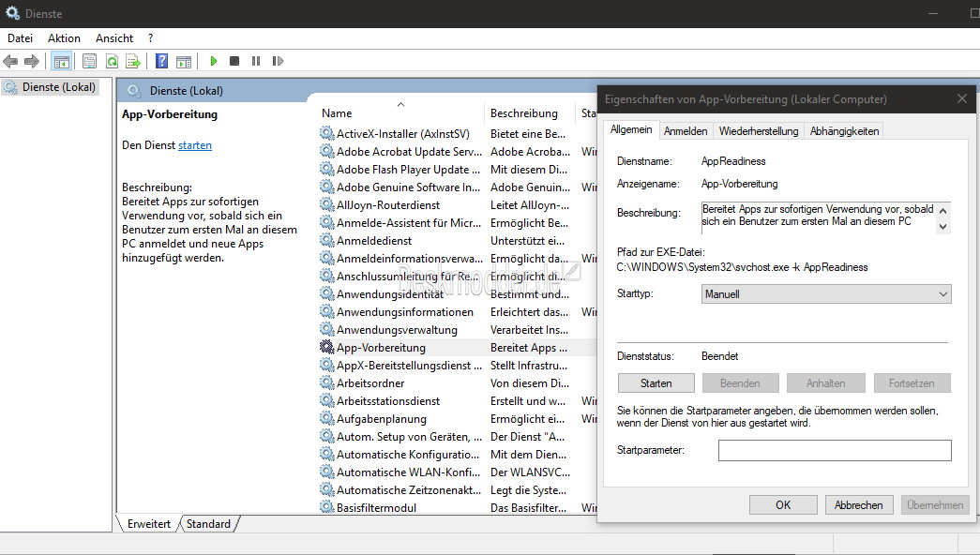Switch to the Abhängigkeiten tab

click(x=844, y=130)
